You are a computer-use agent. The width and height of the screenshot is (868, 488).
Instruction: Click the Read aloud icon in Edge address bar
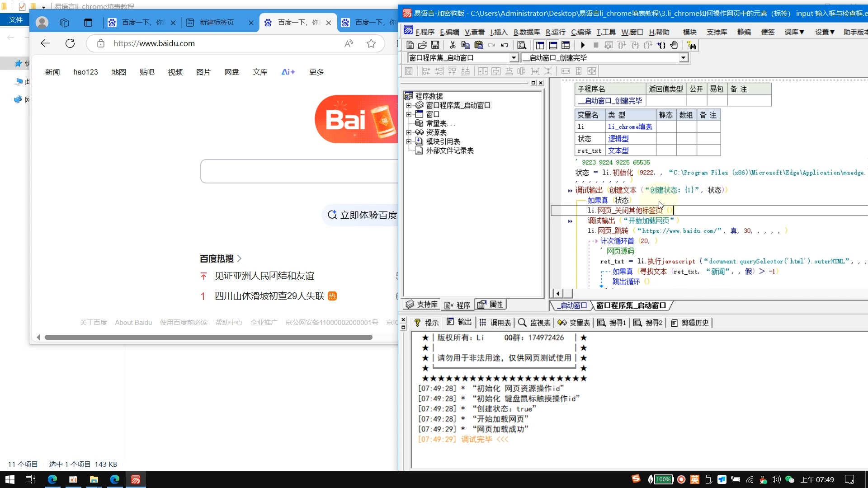[x=349, y=43]
